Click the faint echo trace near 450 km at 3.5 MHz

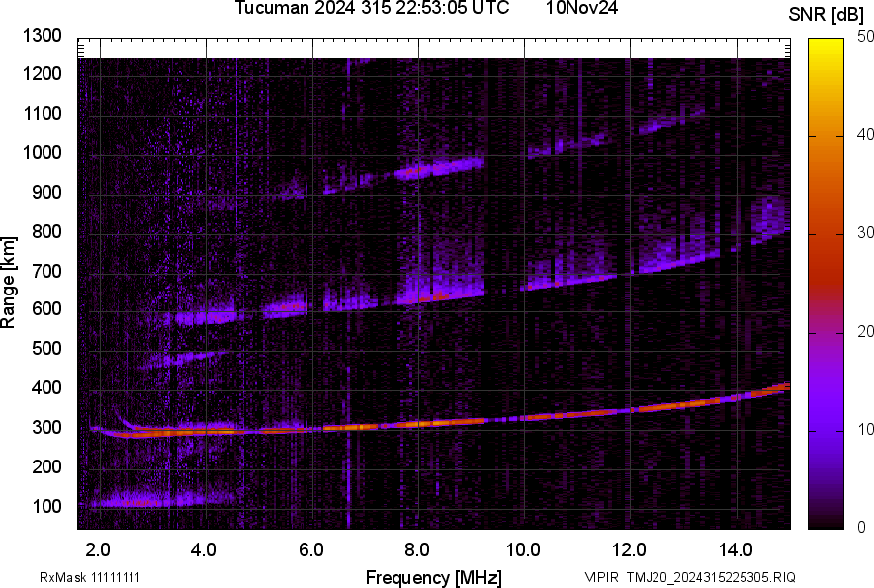[181, 359]
